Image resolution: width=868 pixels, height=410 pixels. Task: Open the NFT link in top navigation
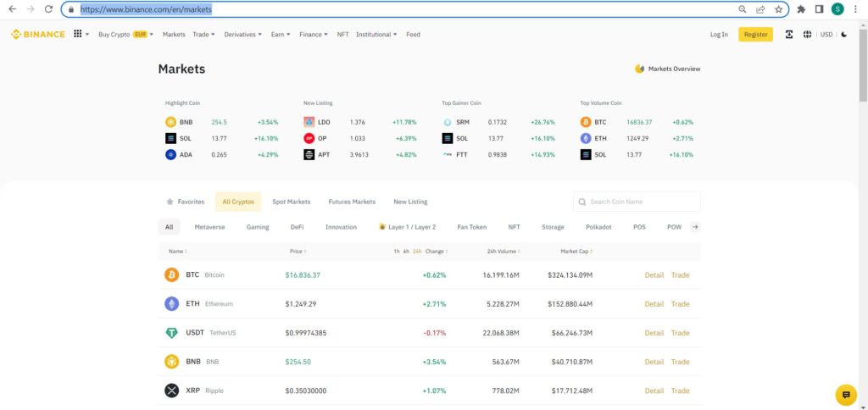[342, 34]
